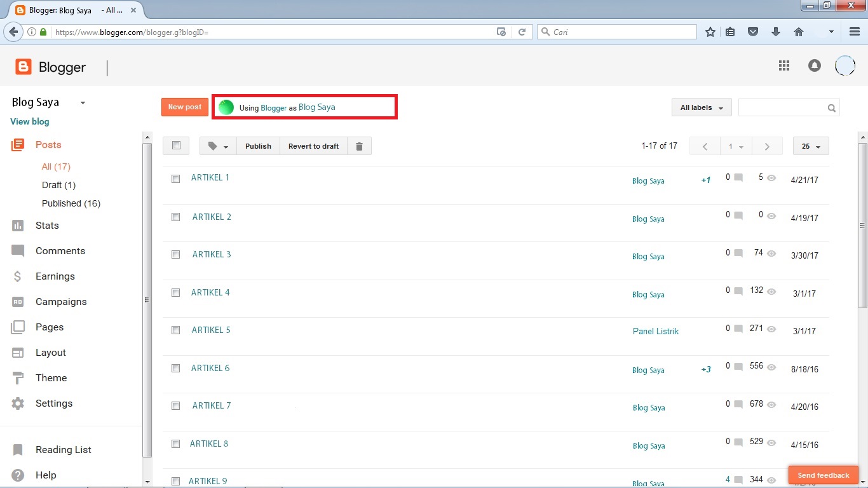The image size is (868, 488).
Task: Click the comment icon on ARTIKEL 1 row
Action: click(738, 178)
